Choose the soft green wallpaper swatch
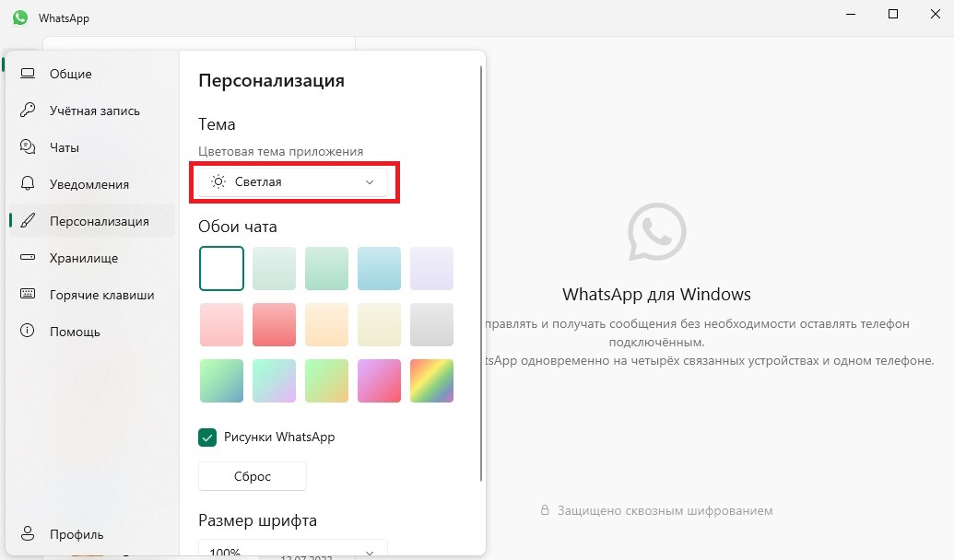 326,268
